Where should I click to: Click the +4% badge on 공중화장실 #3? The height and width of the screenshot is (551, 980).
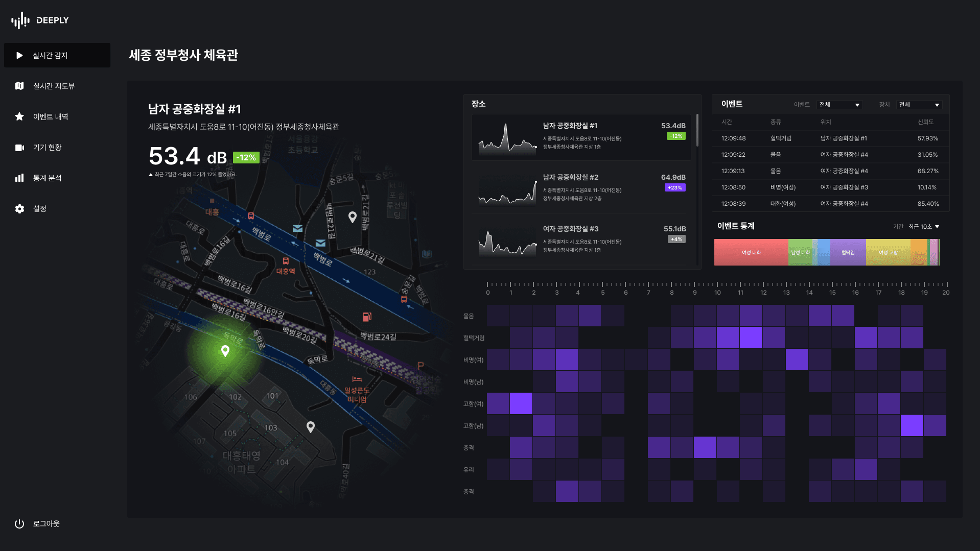[676, 239]
